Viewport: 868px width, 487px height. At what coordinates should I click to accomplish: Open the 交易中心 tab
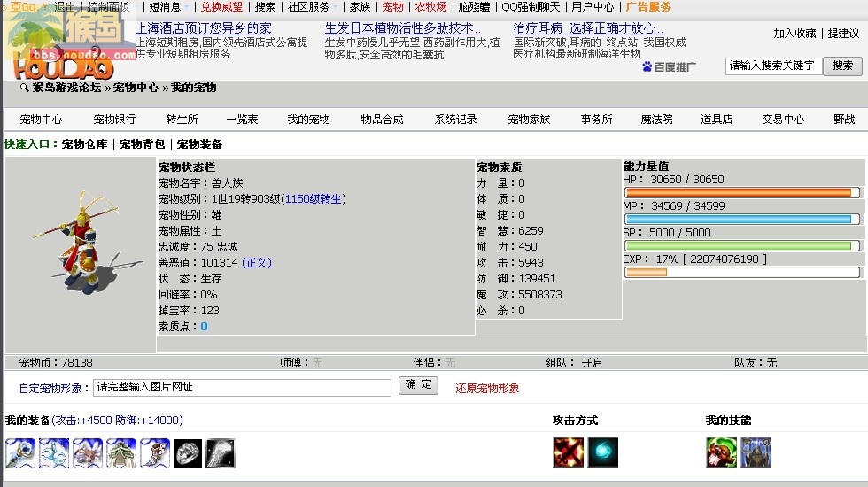[783, 119]
